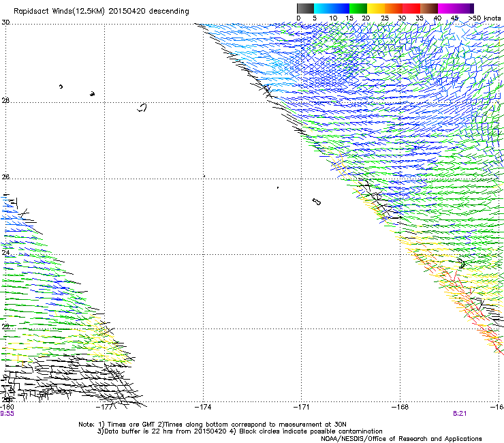The width and height of the screenshot is (504, 443).
Task: Click the green 15-20 knots color swatch
Action: pos(358,8)
